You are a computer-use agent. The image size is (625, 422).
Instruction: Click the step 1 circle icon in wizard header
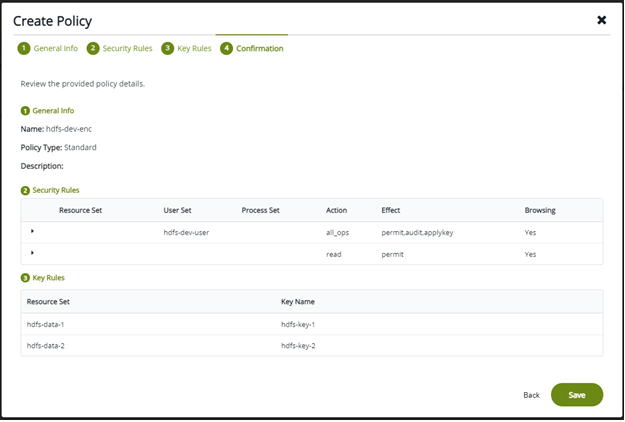[x=23, y=48]
